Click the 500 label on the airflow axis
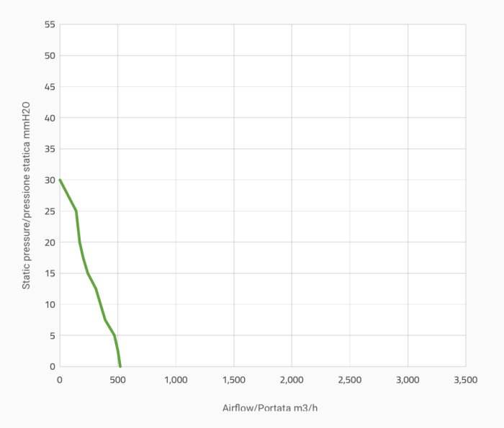The height and width of the screenshot is (428, 504). 117,380
